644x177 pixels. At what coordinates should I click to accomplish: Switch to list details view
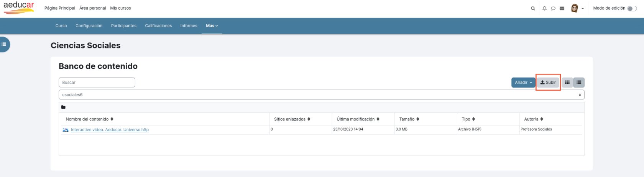[579, 82]
